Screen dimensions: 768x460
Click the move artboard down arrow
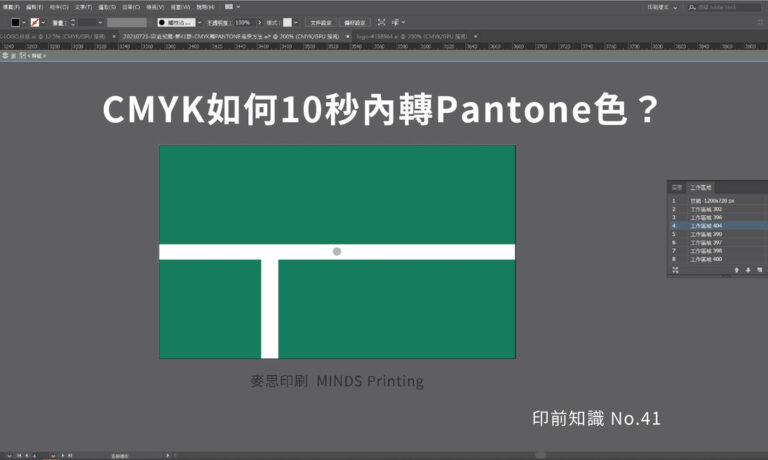(746, 270)
